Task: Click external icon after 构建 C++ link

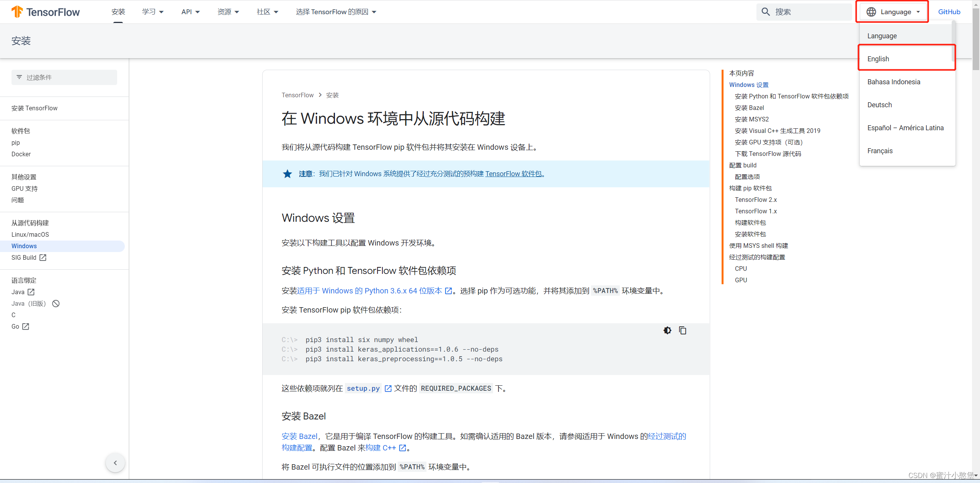Action: tap(402, 448)
